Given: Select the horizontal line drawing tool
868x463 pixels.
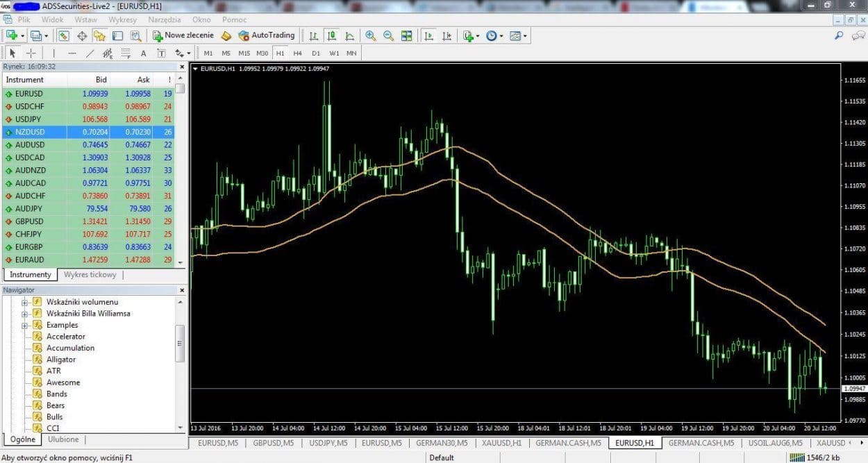Looking at the screenshot, I should pyautogui.click(x=72, y=53).
